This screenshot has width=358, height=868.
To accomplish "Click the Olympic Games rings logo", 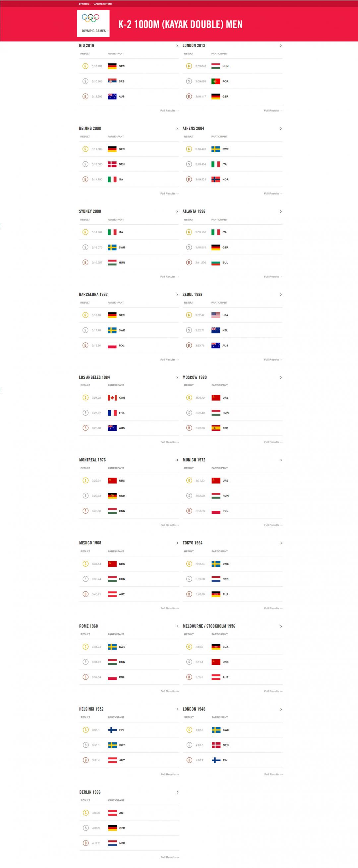I will pos(90,18).
